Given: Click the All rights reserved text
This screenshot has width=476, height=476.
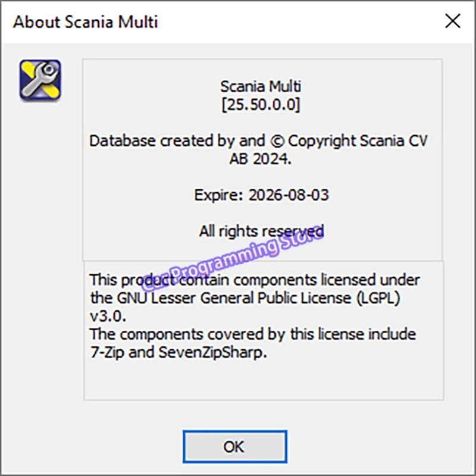Looking at the screenshot, I should tap(261, 231).
